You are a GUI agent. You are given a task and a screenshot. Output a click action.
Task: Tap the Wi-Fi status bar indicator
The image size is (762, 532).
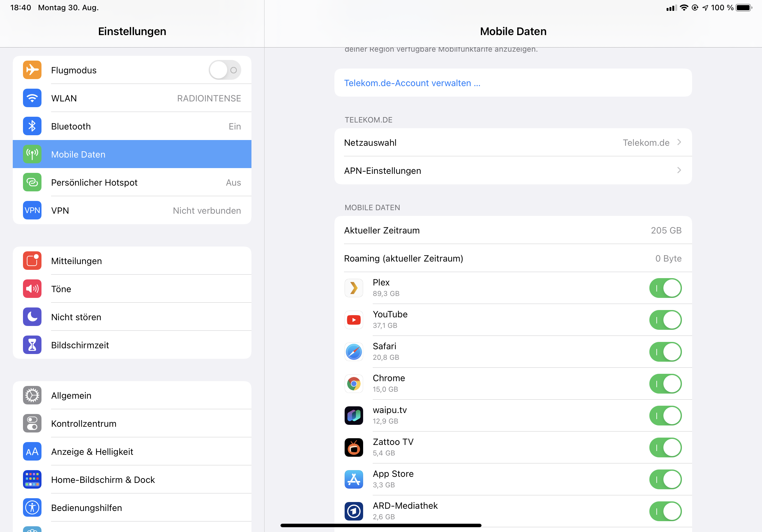[684, 8]
